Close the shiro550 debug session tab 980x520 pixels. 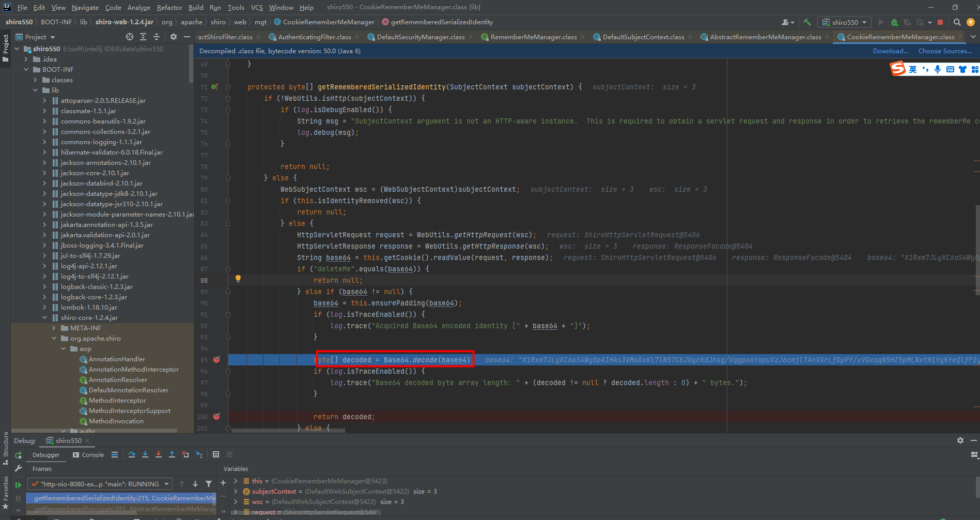87,440
